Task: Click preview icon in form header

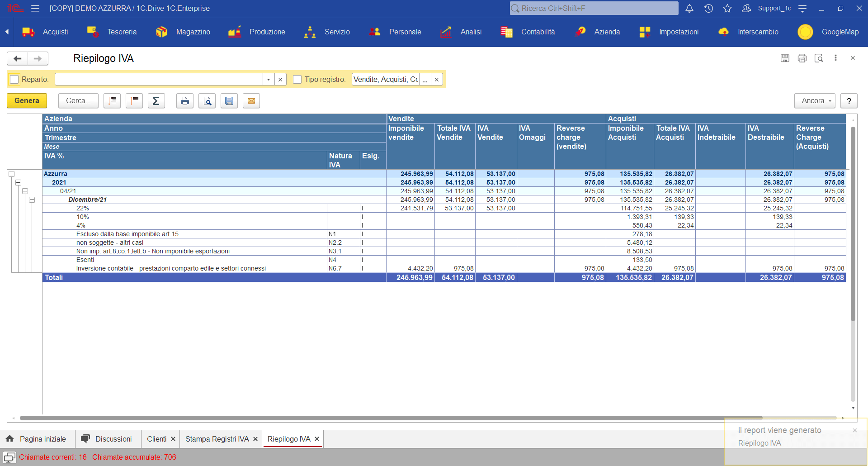Action: (819, 58)
